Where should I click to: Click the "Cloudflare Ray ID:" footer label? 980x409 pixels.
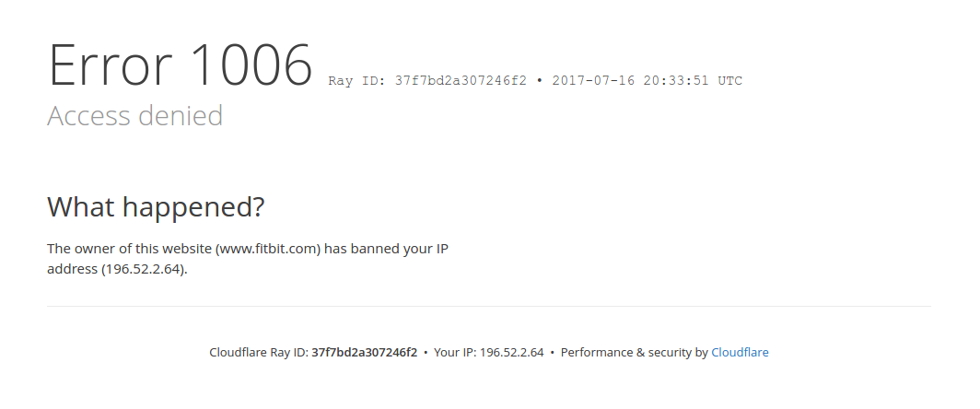[x=259, y=352]
